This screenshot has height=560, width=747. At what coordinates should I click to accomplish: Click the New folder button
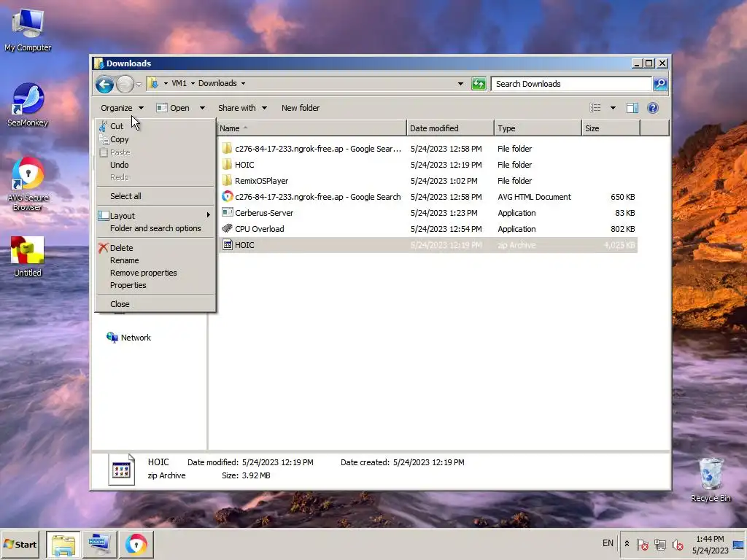click(x=301, y=108)
